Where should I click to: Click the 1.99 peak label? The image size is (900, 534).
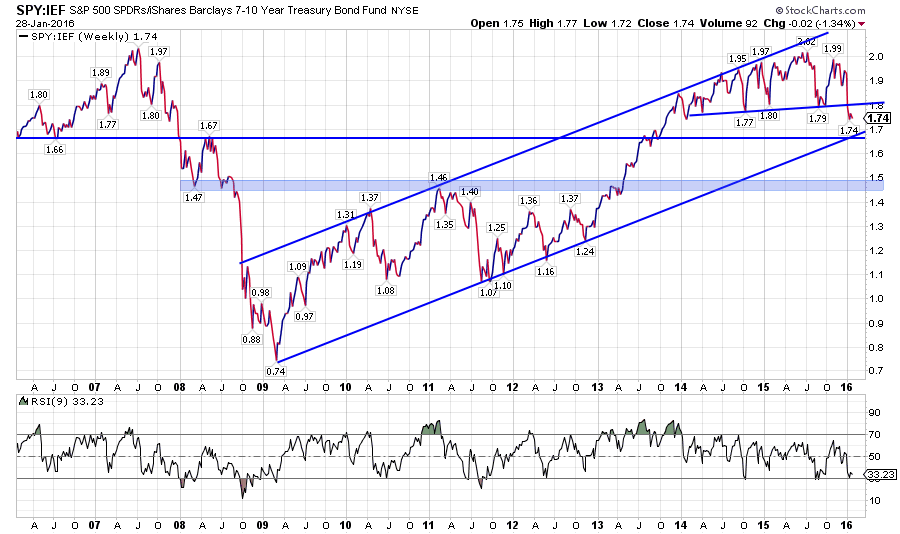point(833,49)
